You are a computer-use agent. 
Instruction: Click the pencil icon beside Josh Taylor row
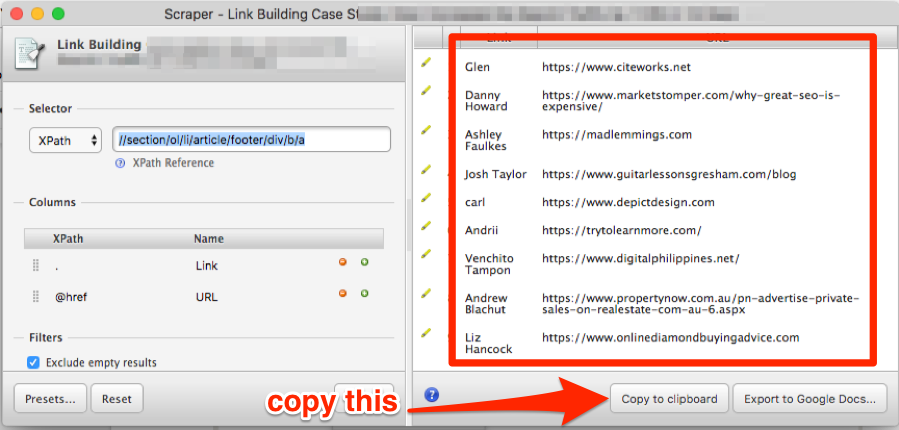[x=425, y=169]
